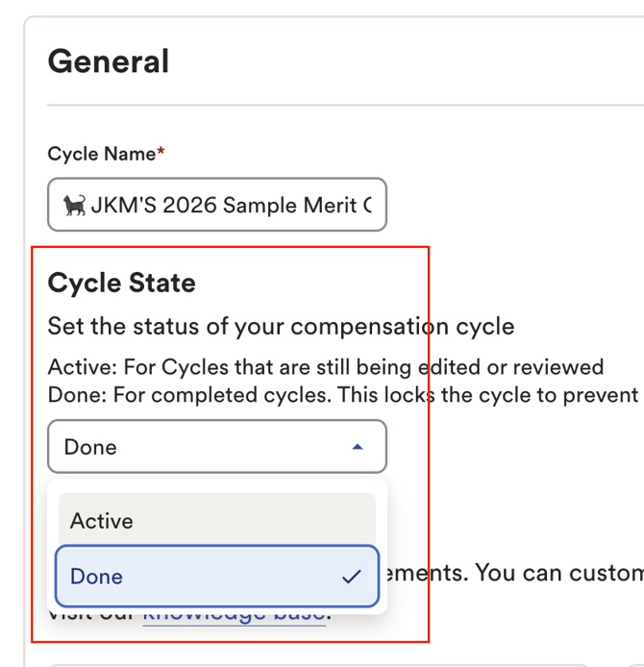Click the checkmark beside the Done option
Screen dimensions: 644x667
click(x=352, y=577)
